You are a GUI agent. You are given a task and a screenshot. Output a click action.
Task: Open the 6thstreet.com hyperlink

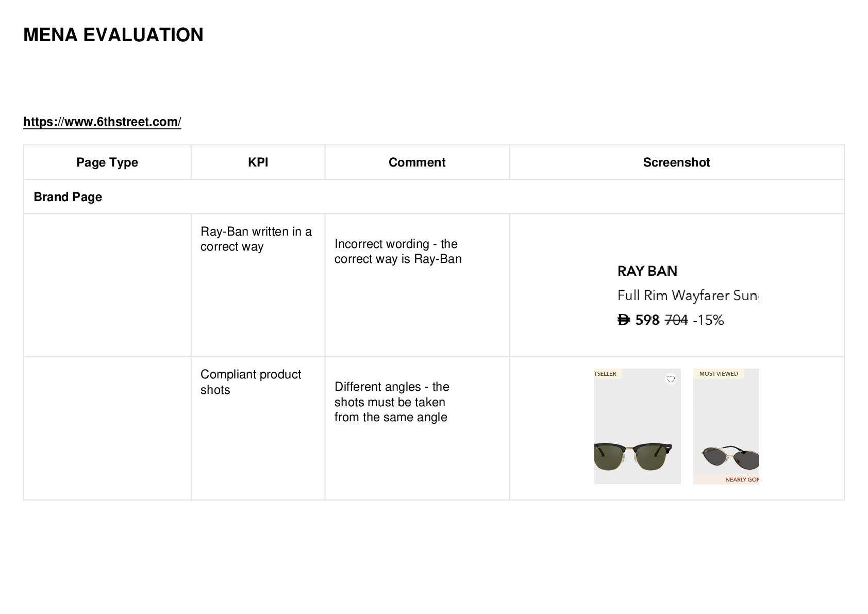pos(102,122)
